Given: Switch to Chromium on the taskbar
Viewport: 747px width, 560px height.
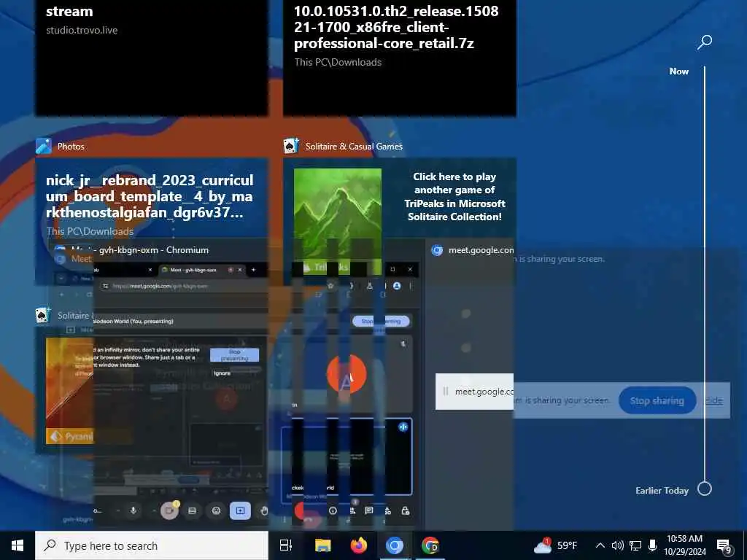Looking at the screenshot, I should pos(394,545).
